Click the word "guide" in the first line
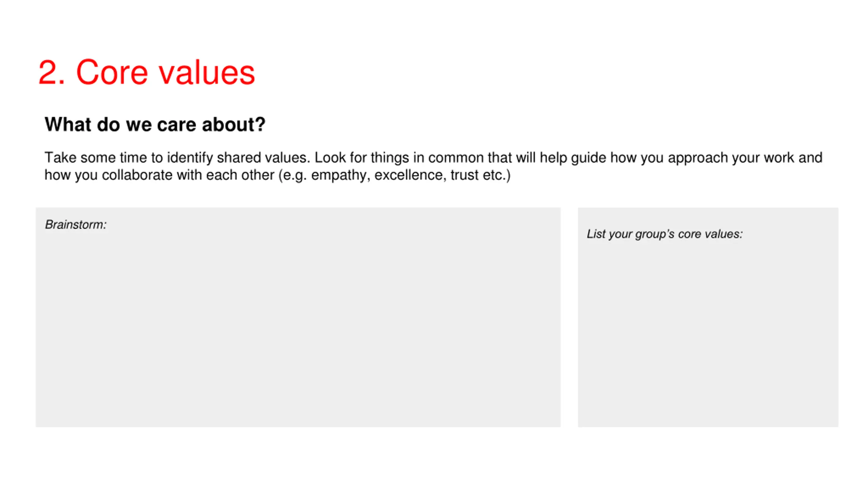 coord(588,158)
